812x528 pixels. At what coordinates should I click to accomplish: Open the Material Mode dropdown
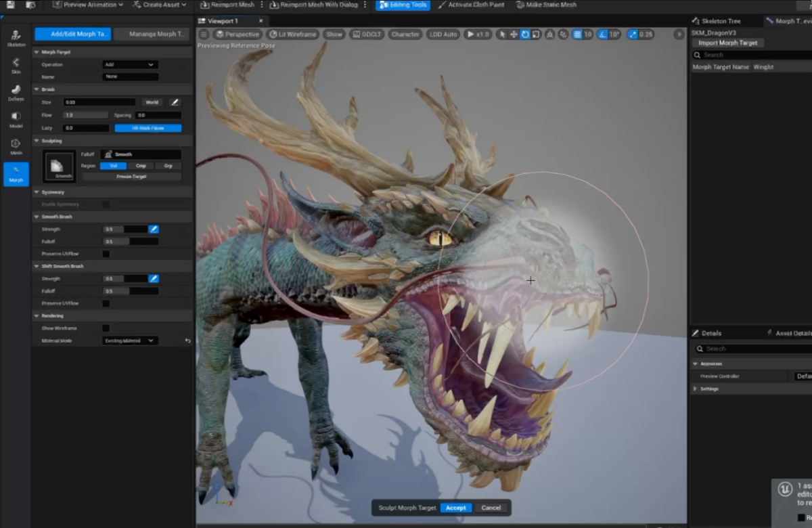[x=131, y=340]
